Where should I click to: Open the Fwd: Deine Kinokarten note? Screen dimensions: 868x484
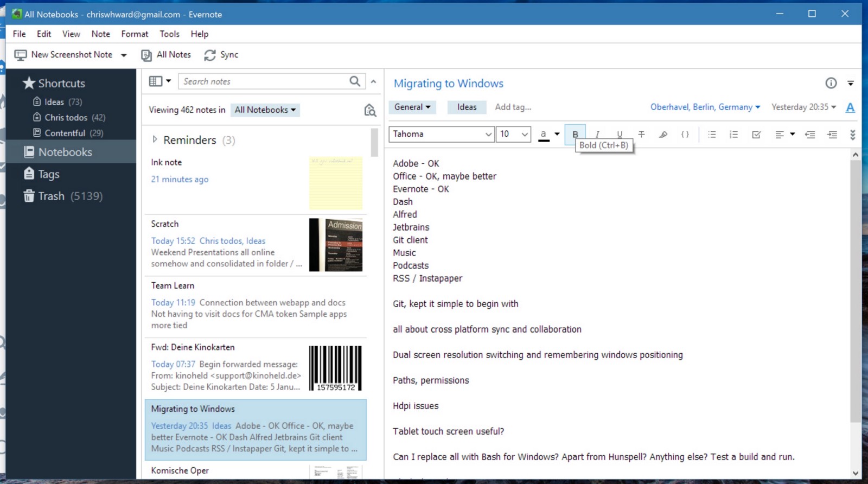(256, 368)
